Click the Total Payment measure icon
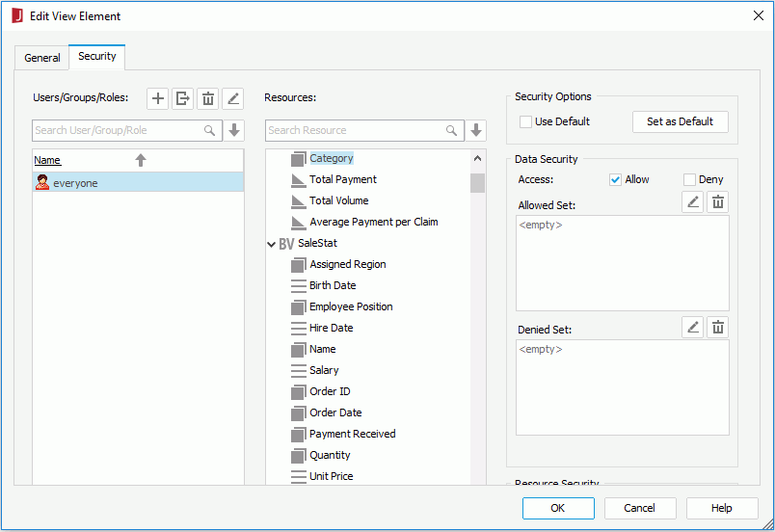The height and width of the screenshot is (532, 775). coord(299,180)
